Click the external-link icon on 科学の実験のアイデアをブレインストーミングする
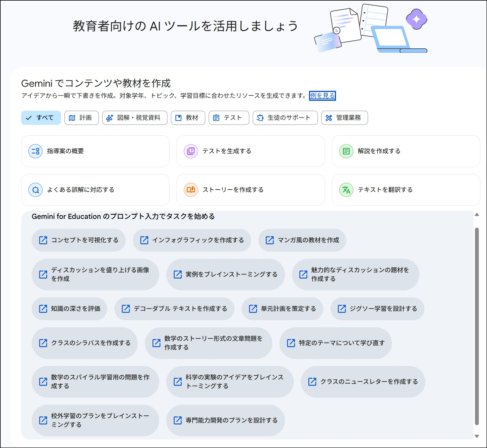The height and width of the screenshot is (448, 487). point(178,382)
